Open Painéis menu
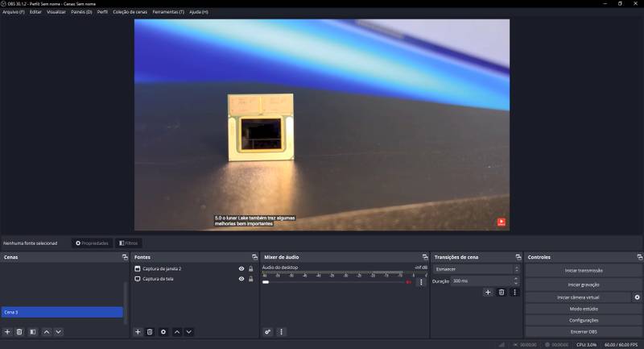 pyautogui.click(x=81, y=12)
